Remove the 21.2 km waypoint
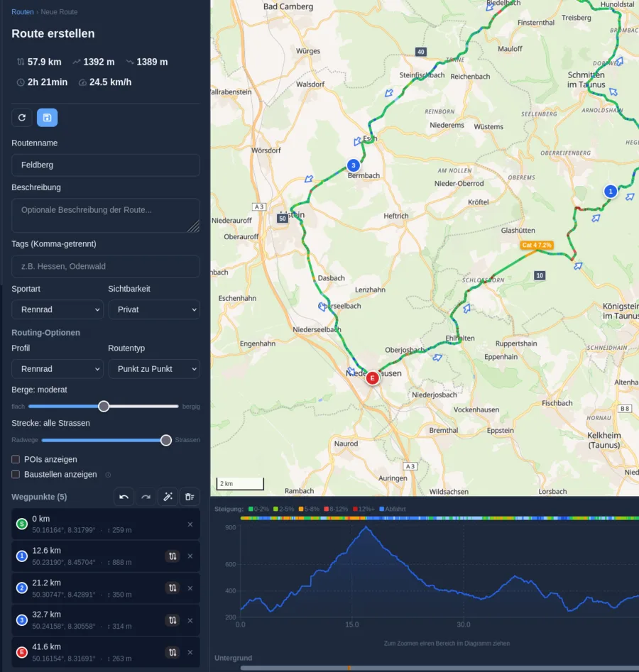639x672 pixels. pos(190,588)
